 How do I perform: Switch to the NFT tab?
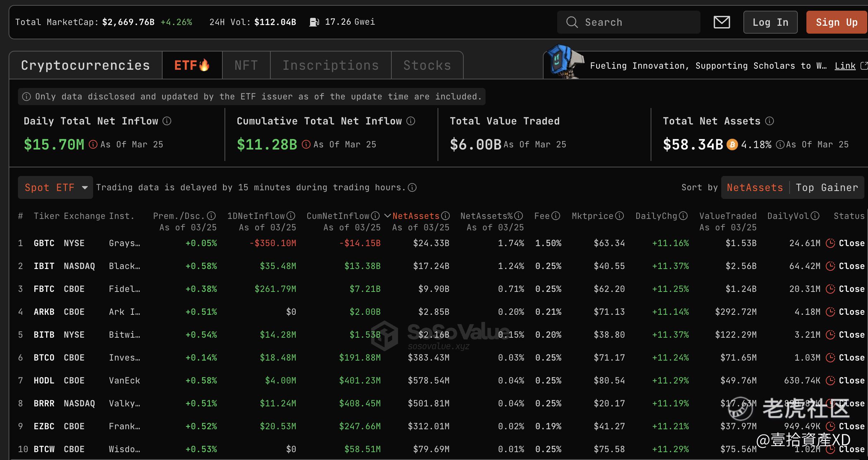246,65
